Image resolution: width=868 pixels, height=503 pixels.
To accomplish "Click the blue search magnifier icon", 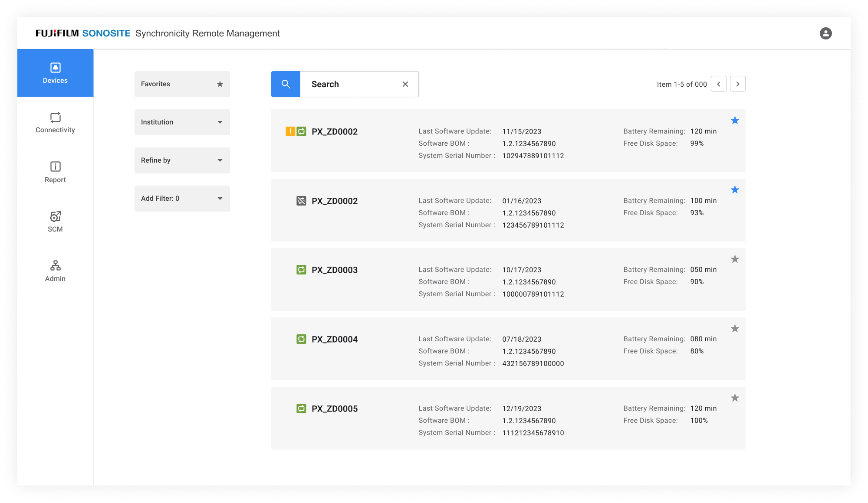I will [286, 84].
